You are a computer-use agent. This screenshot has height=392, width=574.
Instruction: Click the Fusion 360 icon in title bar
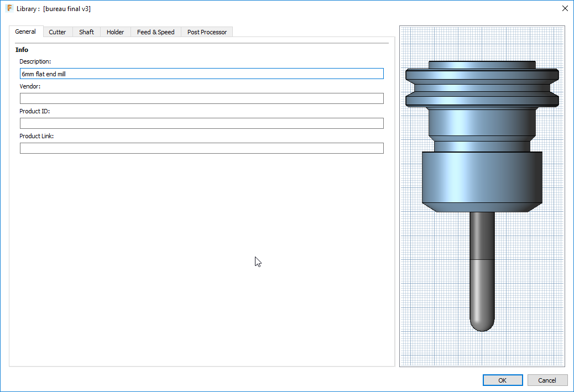[x=9, y=8]
